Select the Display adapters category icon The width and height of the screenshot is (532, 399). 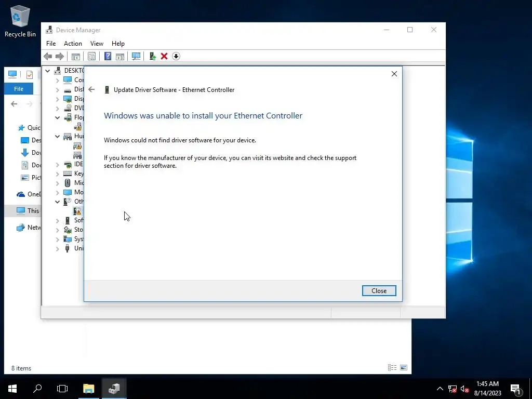point(68,99)
